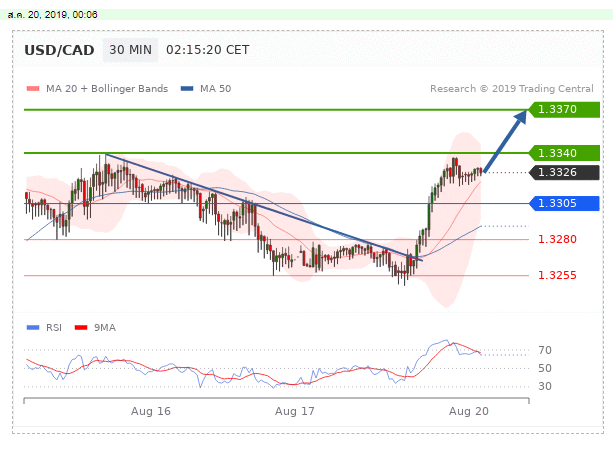Image resolution: width=613 pixels, height=449 pixels.
Task: Click the 1.3326 current price label
Action: tap(564, 172)
